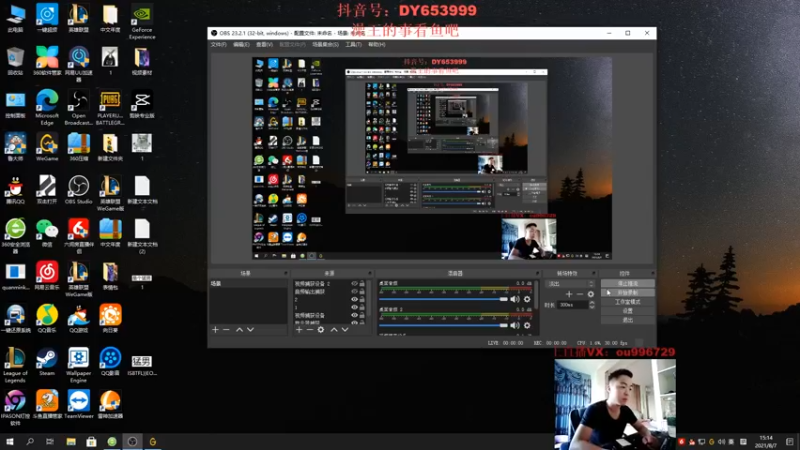Click the 设置 settings button in controls
Viewport: 800px width, 450px height.
pyautogui.click(x=628, y=311)
